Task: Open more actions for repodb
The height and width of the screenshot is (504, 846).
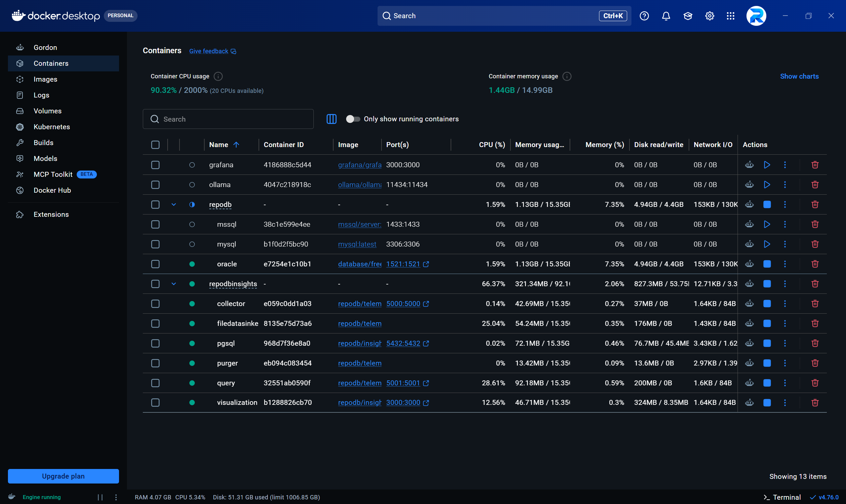Action: (x=785, y=205)
